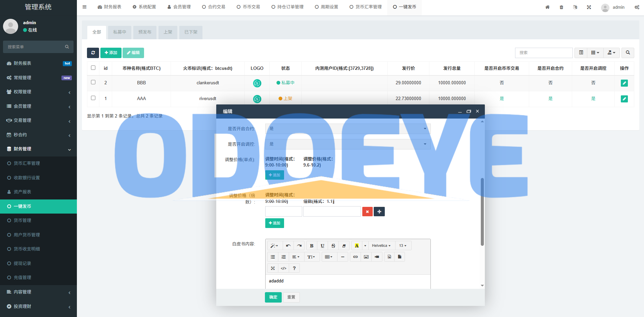Toggle the select-all header checkbox
The width and height of the screenshot is (644, 317).
[93, 68]
